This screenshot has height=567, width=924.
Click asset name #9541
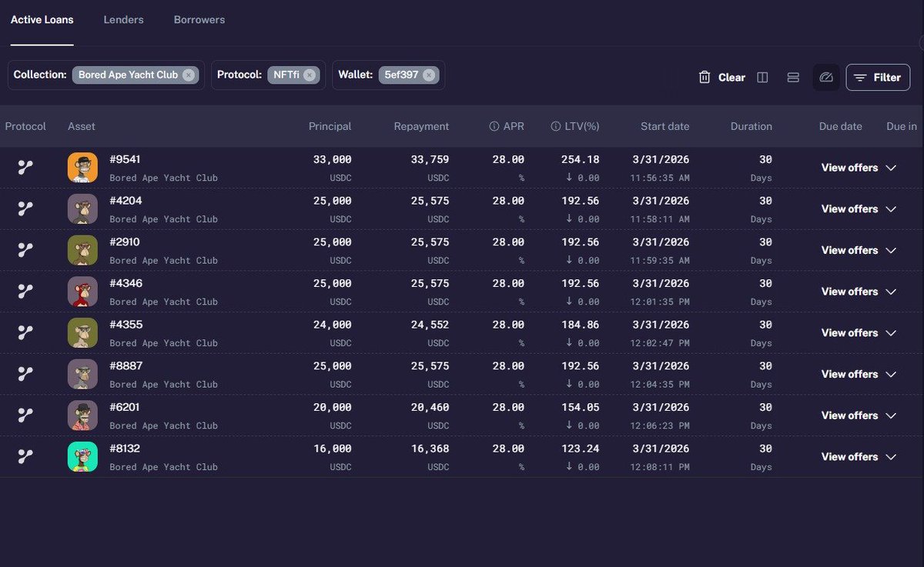click(x=126, y=159)
